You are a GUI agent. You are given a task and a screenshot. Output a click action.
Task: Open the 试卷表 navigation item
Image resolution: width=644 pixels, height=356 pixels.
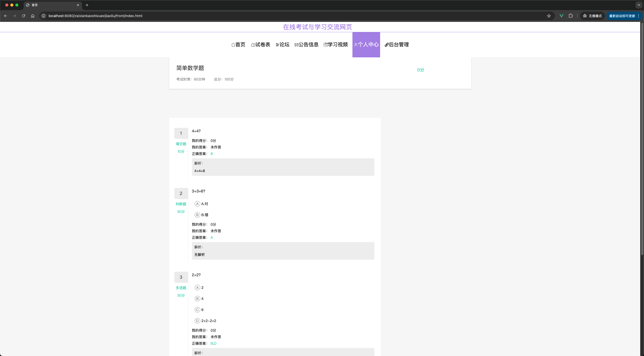tap(261, 45)
